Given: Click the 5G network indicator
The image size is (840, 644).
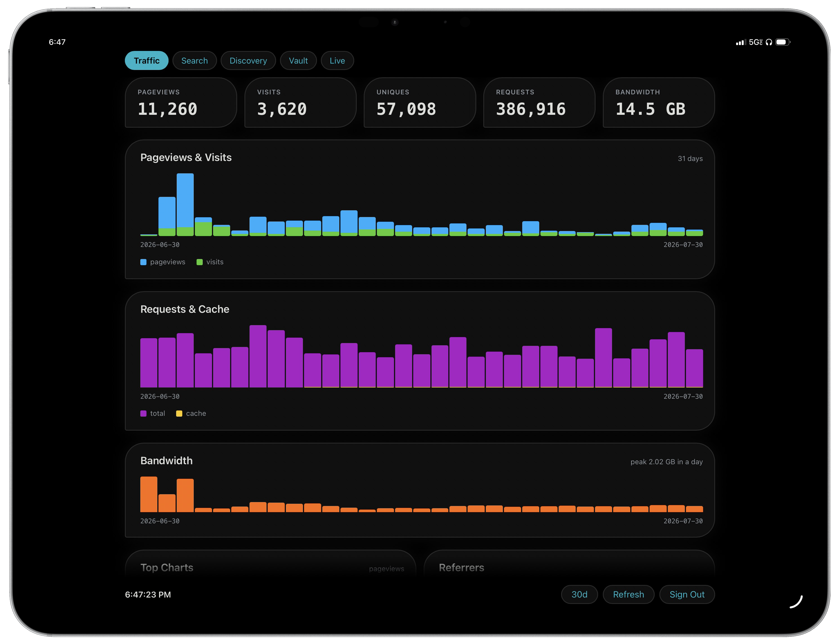Looking at the screenshot, I should pyautogui.click(x=755, y=42).
